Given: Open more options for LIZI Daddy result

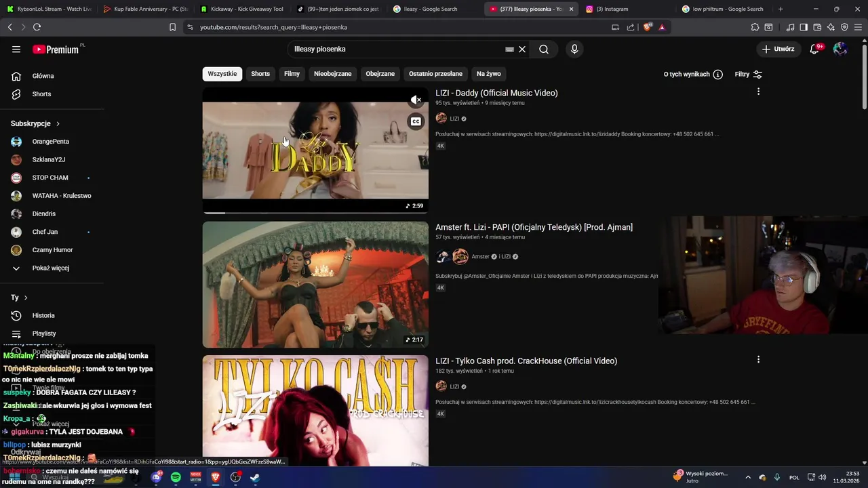Looking at the screenshot, I should point(758,91).
